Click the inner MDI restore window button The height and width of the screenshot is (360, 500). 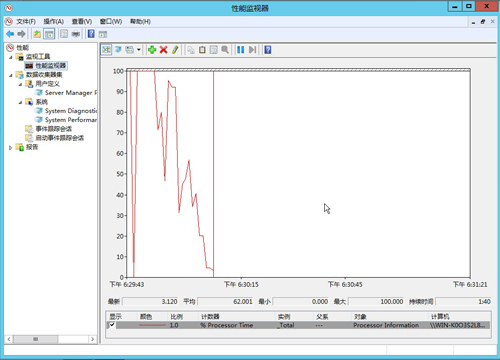483,22
